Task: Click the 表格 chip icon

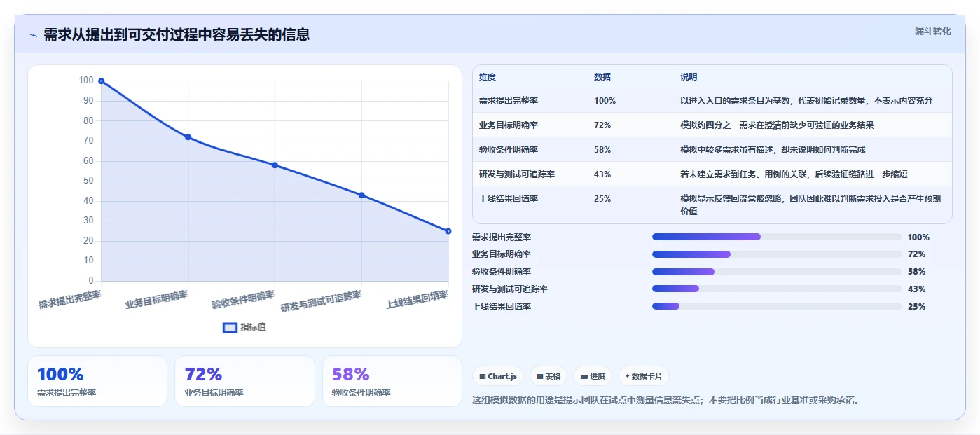Action: tap(540, 376)
